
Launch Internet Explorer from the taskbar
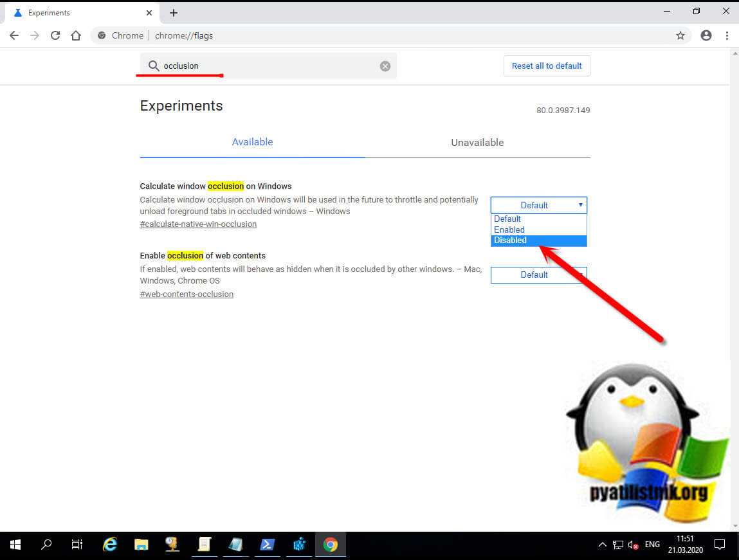pos(110,545)
